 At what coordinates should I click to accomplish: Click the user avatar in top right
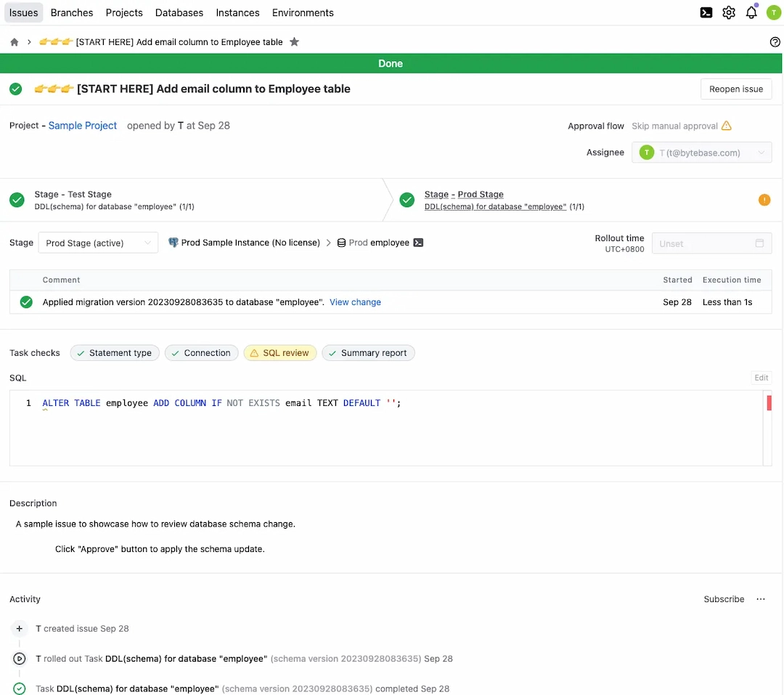[x=773, y=12]
